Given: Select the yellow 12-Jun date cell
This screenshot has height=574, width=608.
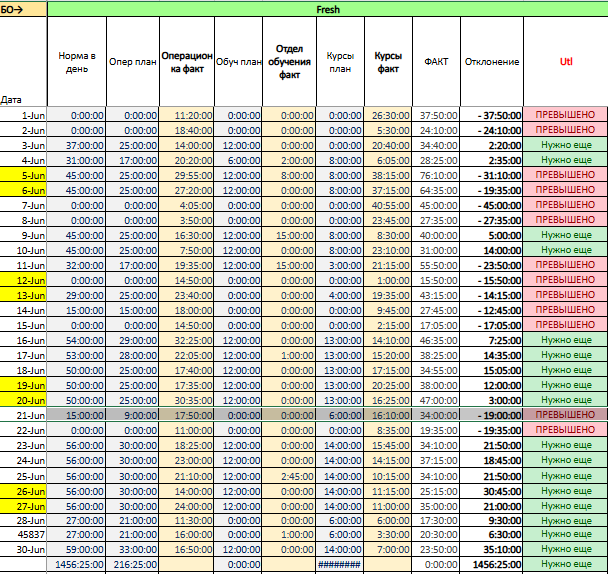Looking at the screenshot, I should pos(23,280).
